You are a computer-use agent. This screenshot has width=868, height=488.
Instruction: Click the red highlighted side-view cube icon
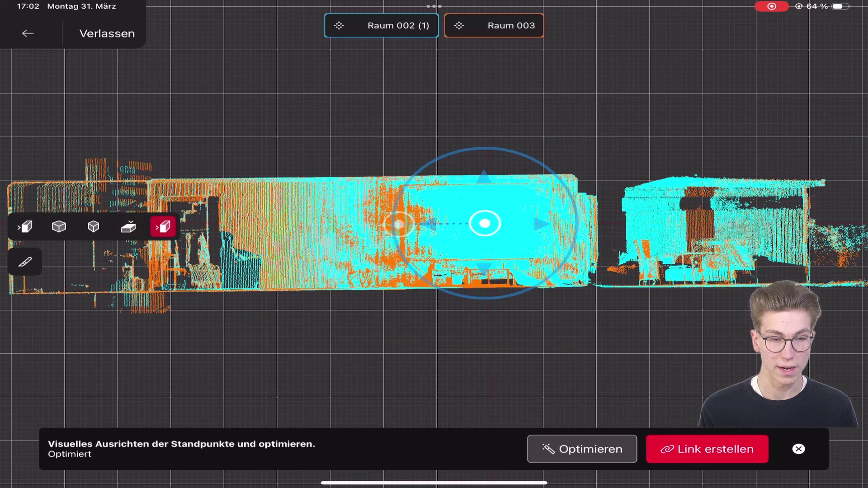point(163,226)
